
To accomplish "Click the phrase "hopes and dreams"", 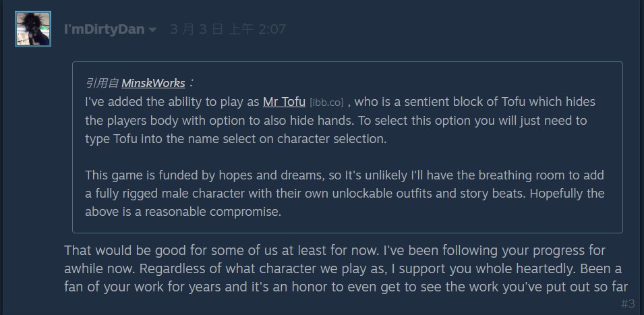I will [x=273, y=175].
